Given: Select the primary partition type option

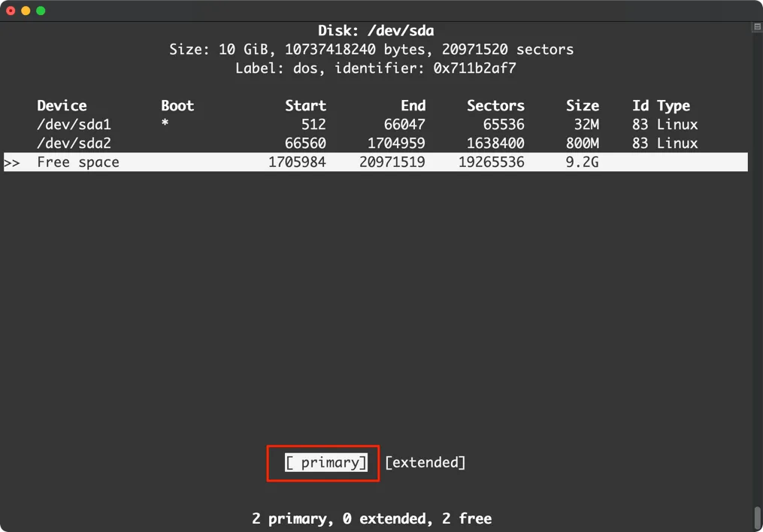Looking at the screenshot, I should pyautogui.click(x=326, y=462).
